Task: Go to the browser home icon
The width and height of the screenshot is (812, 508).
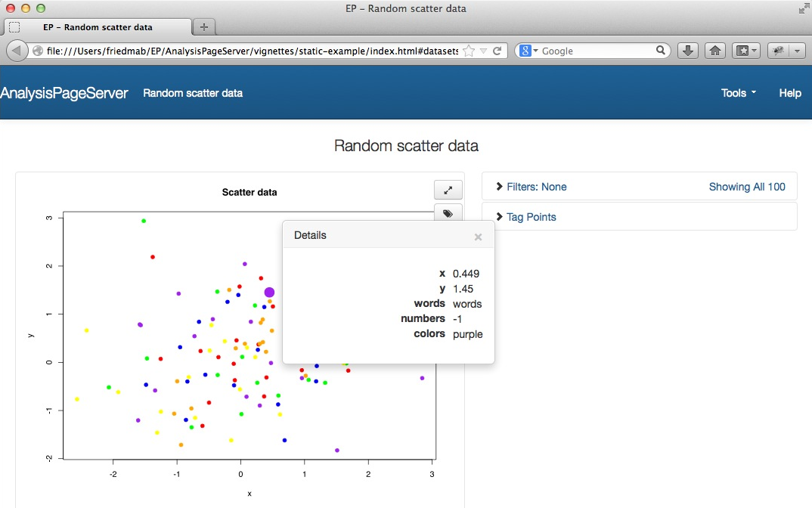Action: pyautogui.click(x=714, y=51)
